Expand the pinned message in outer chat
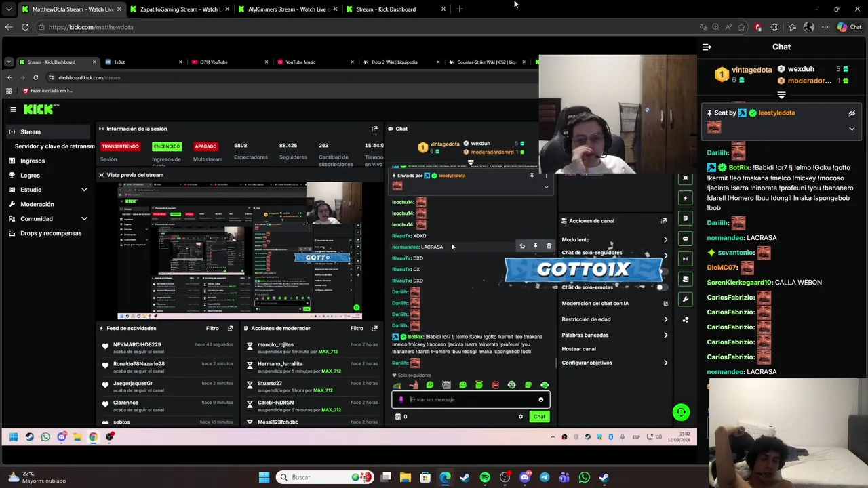This screenshot has width=868, height=488. 852,129
